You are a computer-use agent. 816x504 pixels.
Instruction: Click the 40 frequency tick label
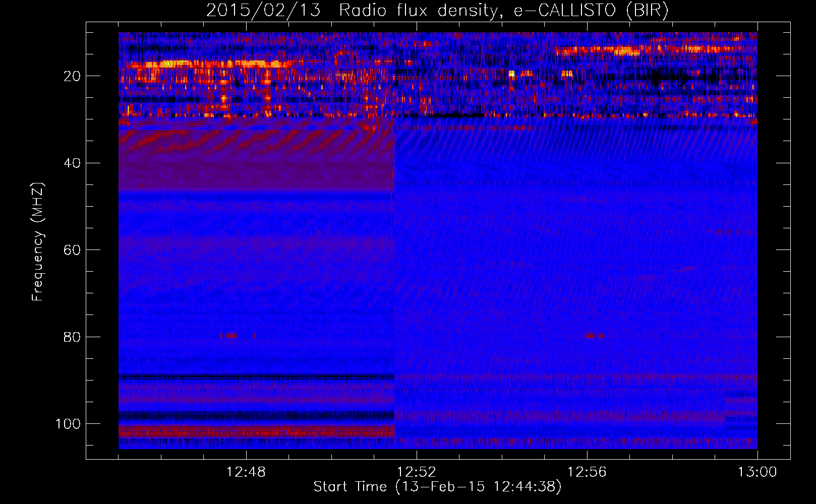tap(72, 163)
